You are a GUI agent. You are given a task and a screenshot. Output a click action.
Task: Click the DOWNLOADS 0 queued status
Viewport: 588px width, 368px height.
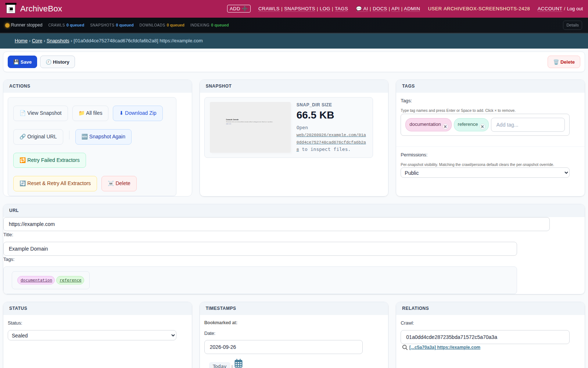pos(162,25)
